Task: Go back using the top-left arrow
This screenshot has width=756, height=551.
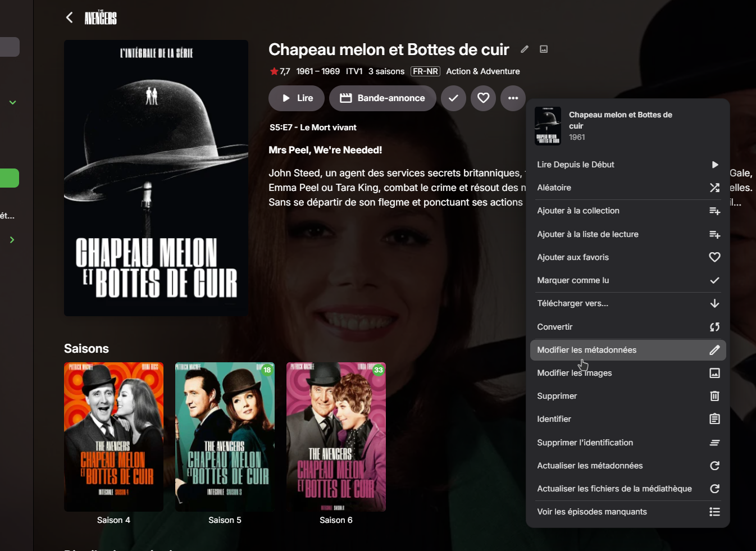Action: (x=70, y=17)
